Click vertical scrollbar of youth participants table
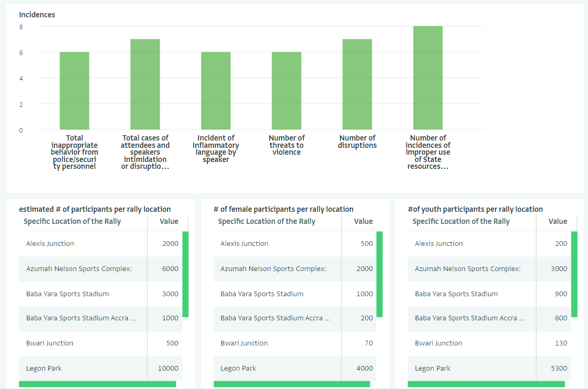This screenshot has height=389, width=588. (x=574, y=274)
